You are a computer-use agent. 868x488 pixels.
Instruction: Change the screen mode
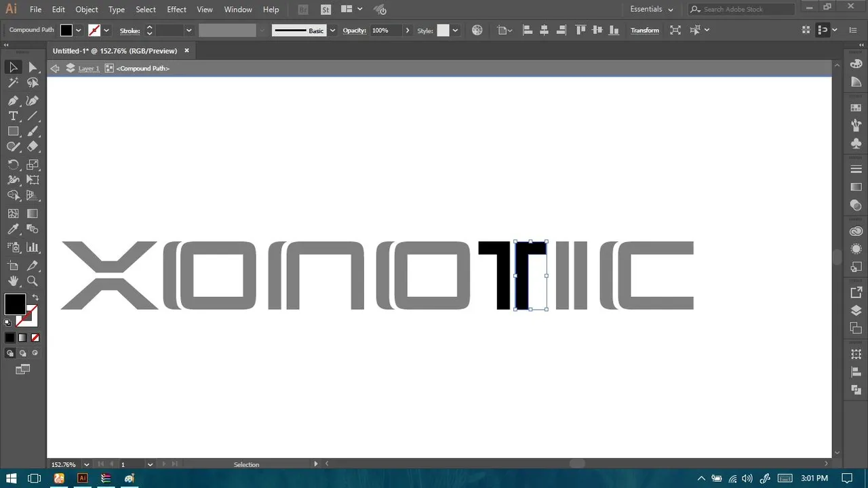(x=23, y=369)
